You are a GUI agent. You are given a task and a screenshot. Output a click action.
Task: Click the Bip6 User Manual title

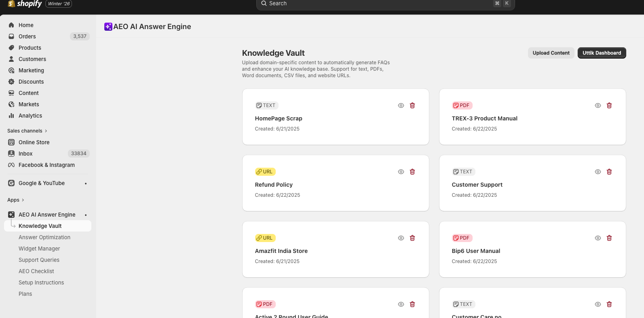pos(476,251)
